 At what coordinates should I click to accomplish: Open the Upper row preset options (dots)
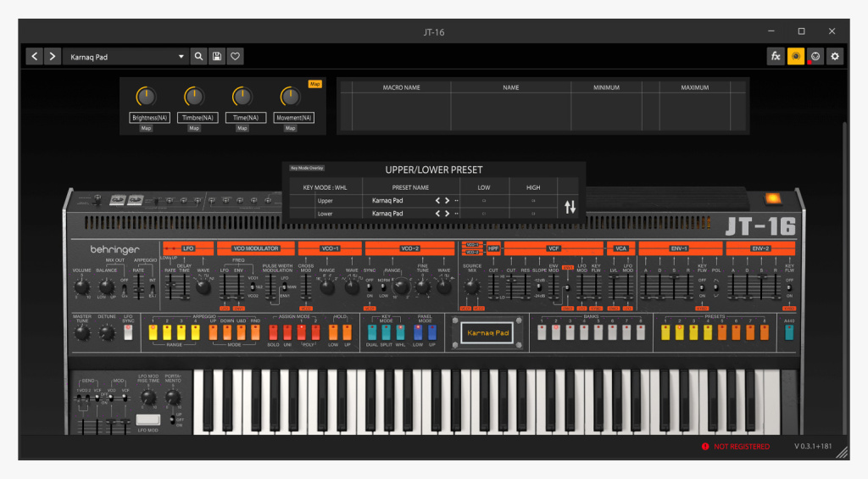pyautogui.click(x=456, y=200)
